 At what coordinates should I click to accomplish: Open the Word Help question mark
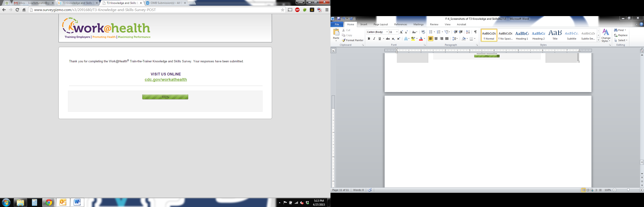pos(641,24)
